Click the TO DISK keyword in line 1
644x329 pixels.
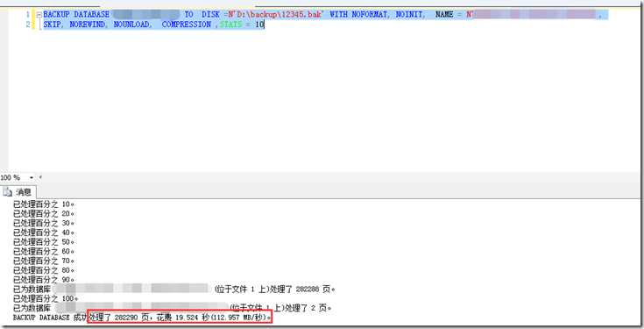pos(202,14)
